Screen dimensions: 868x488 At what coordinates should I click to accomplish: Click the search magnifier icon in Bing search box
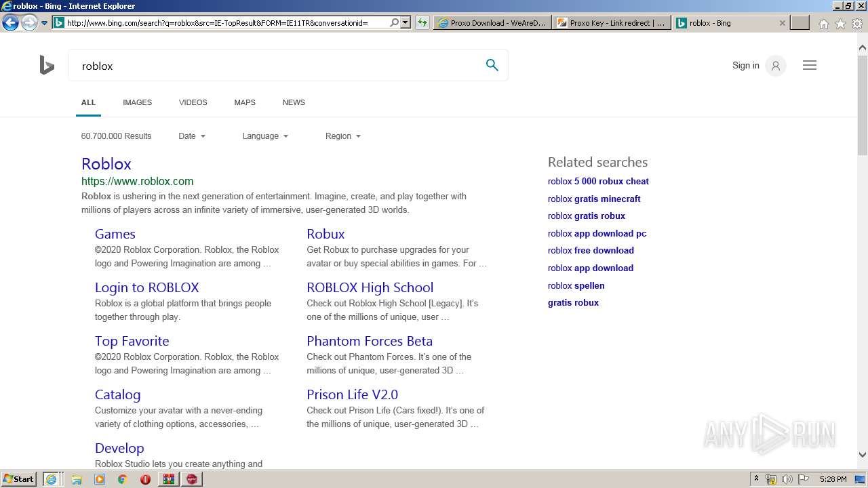click(x=492, y=65)
